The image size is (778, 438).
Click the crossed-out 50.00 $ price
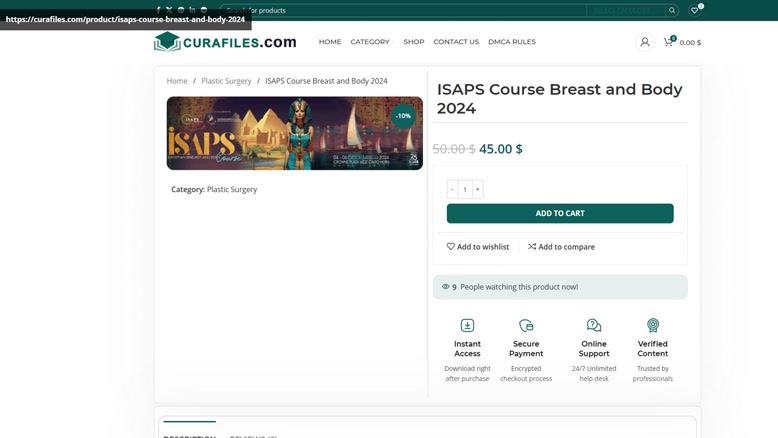click(x=454, y=149)
